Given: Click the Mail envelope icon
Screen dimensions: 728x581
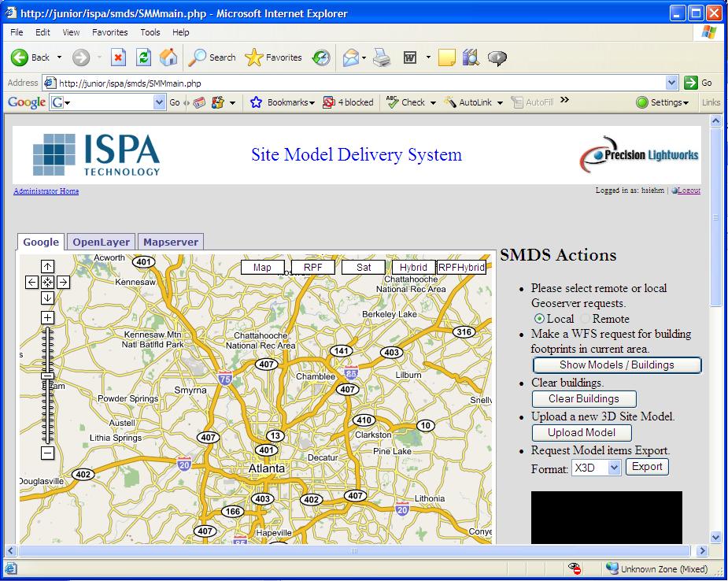Looking at the screenshot, I should [350, 57].
